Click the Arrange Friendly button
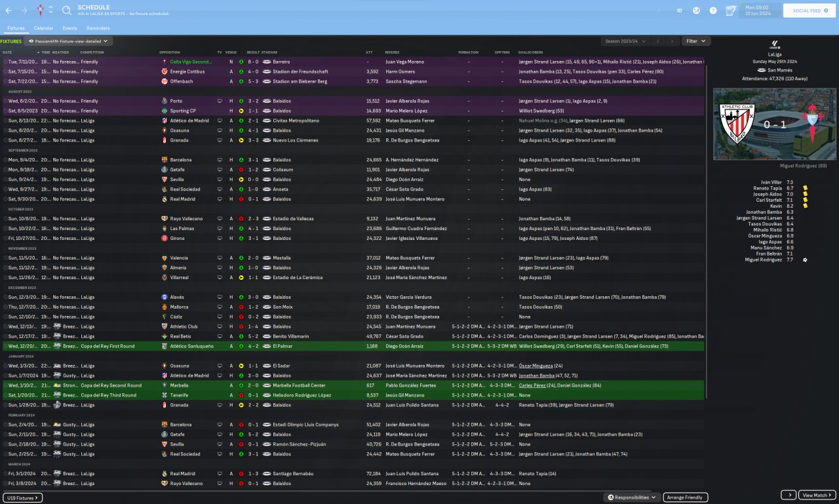The image size is (839, 504). pyautogui.click(x=686, y=497)
